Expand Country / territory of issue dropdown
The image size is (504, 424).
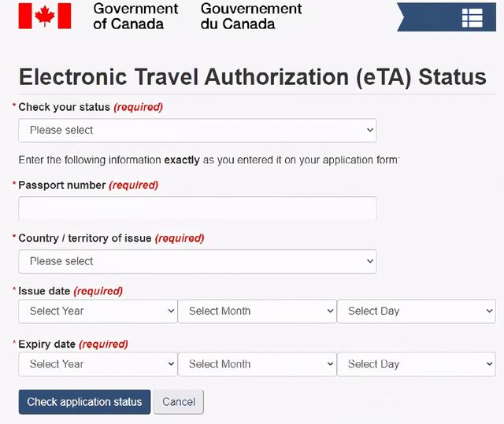[x=197, y=261]
